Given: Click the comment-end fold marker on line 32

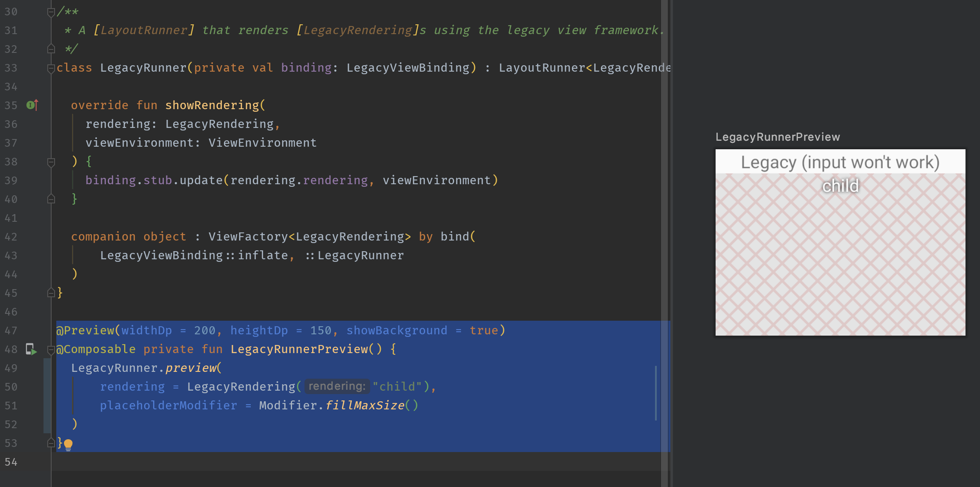Looking at the screenshot, I should pyautogui.click(x=51, y=49).
